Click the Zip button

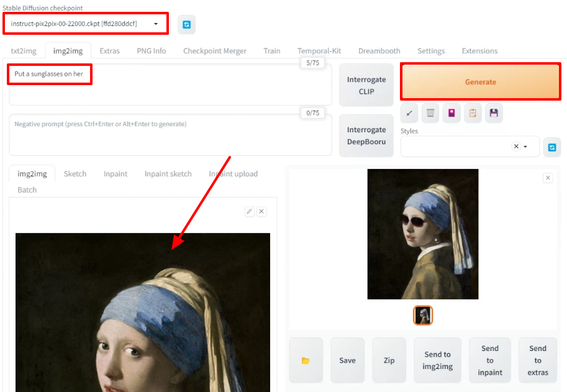pyautogui.click(x=389, y=360)
